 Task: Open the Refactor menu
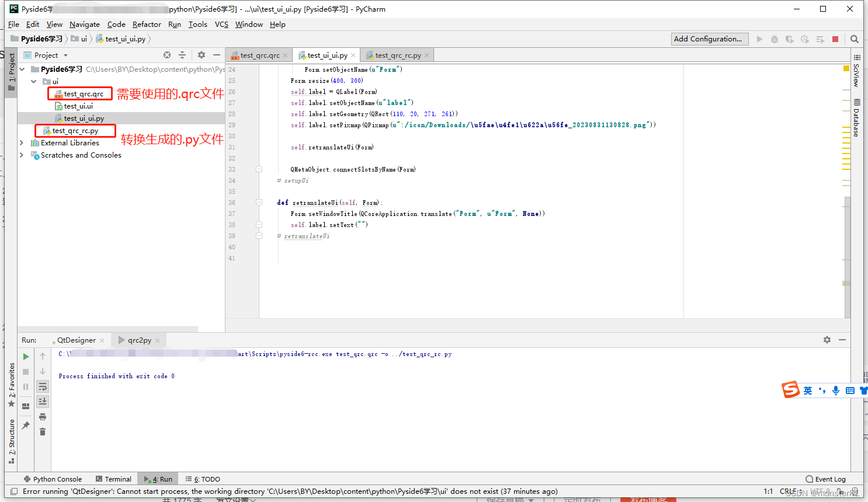pyautogui.click(x=147, y=25)
